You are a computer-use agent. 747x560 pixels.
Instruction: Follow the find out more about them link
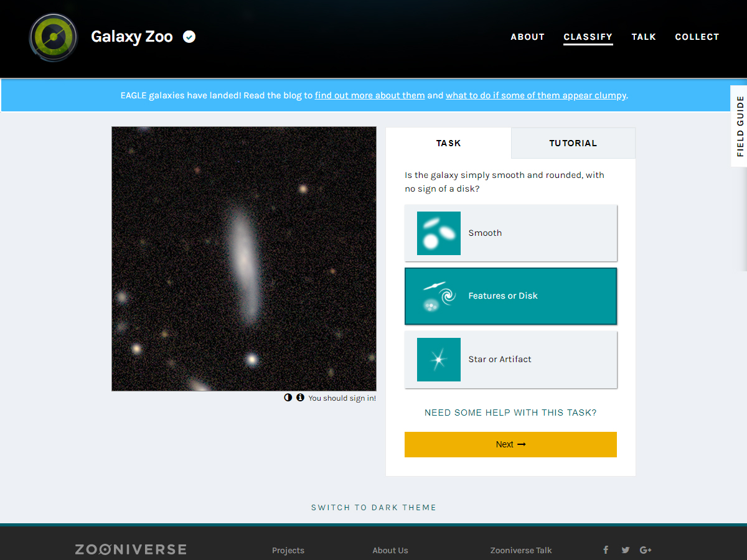tap(370, 95)
